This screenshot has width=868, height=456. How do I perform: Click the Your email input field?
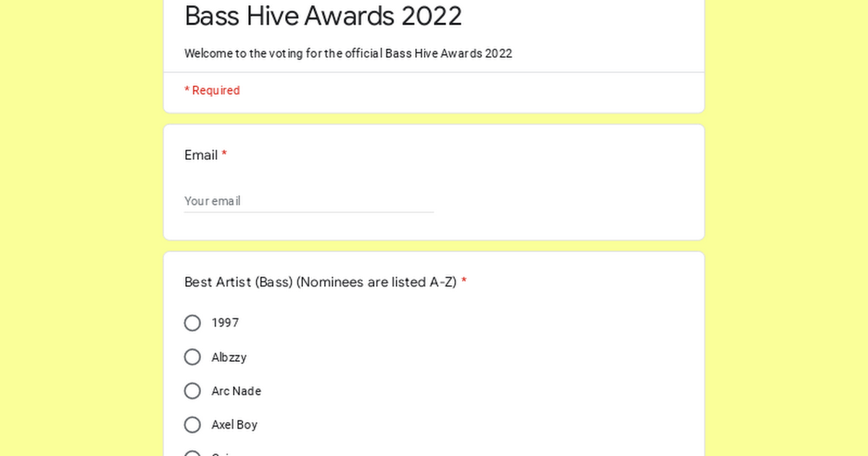click(309, 201)
